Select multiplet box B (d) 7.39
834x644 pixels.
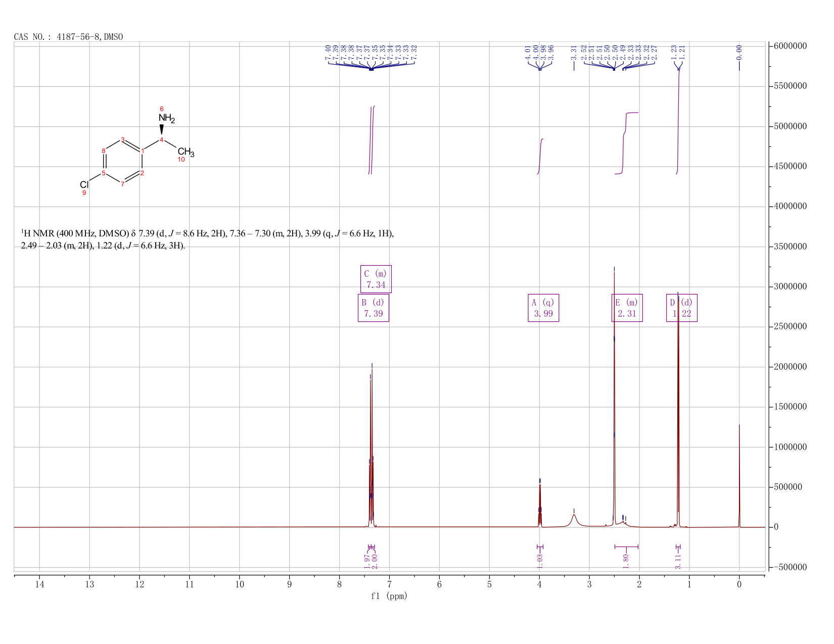374,308
